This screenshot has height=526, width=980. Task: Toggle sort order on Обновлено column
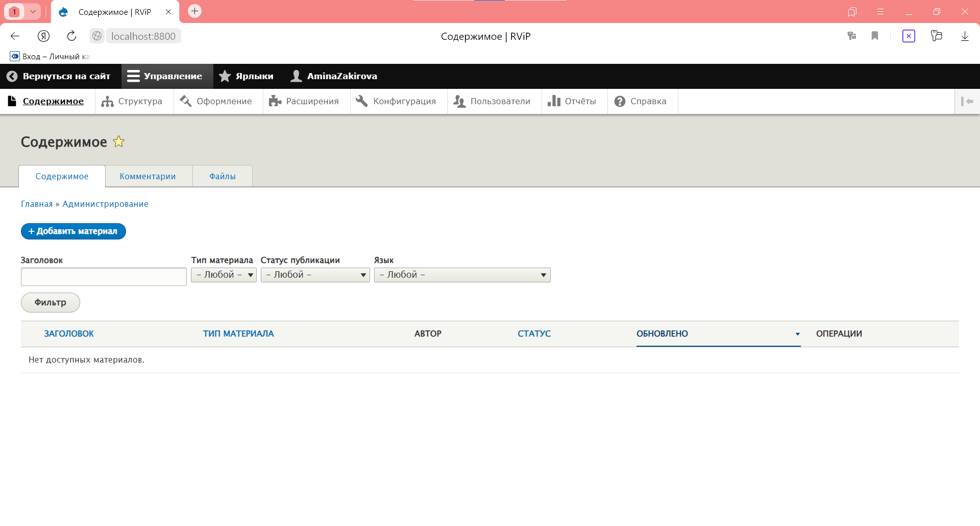click(x=662, y=333)
